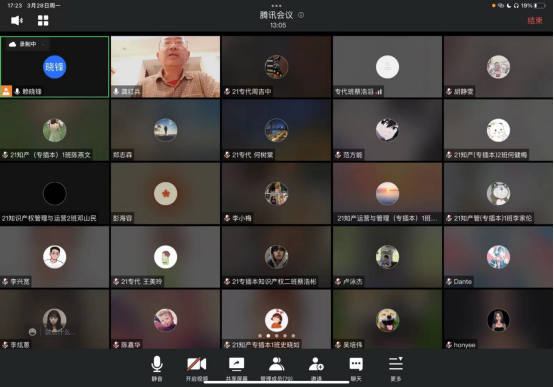Screen dimensions: 554x387
Task: Switch the speaker audio output icon
Action: [17, 20]
